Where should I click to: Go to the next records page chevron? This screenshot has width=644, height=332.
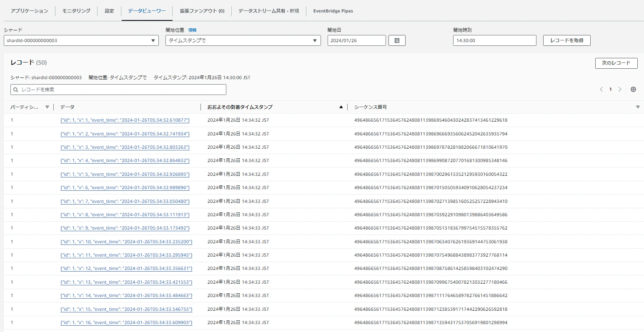click(x=620, y=89)
